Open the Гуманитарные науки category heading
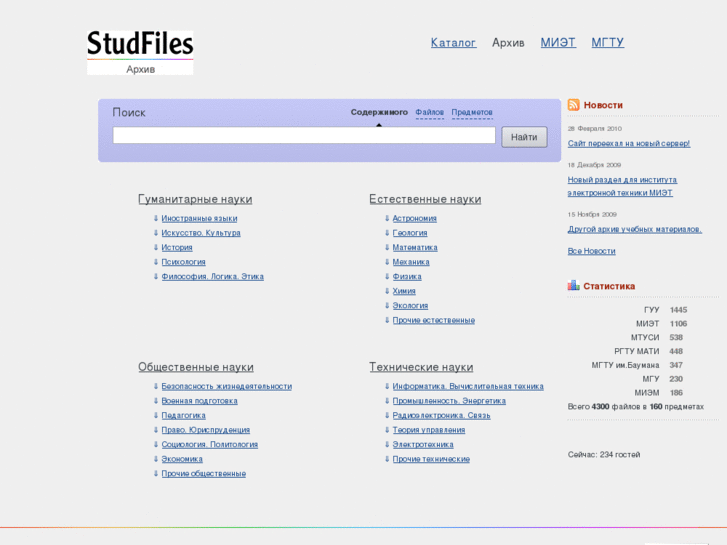The height and width of the screenshot is (545, 727). coord(195,199)
